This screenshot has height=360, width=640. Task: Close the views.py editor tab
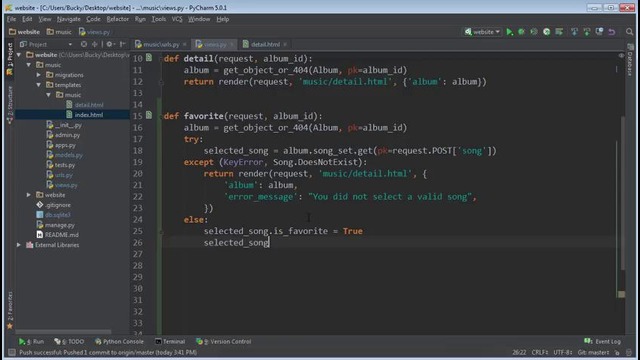tap(231, 44)
